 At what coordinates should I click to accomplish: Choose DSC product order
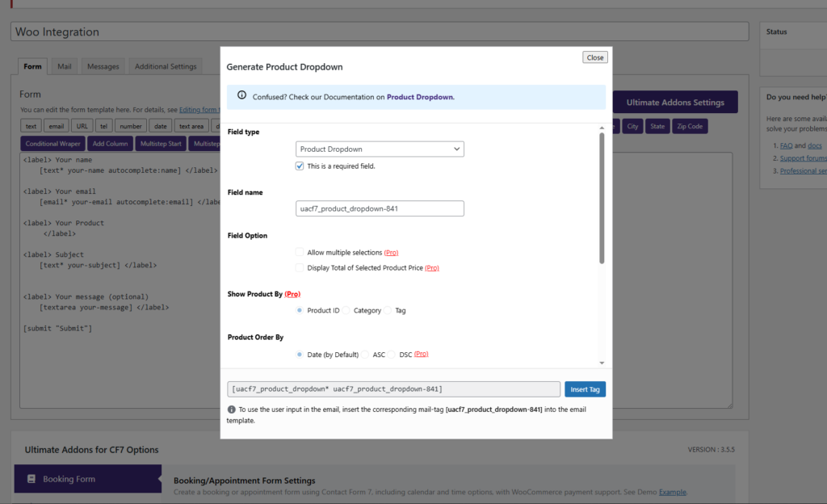[392, 355]
